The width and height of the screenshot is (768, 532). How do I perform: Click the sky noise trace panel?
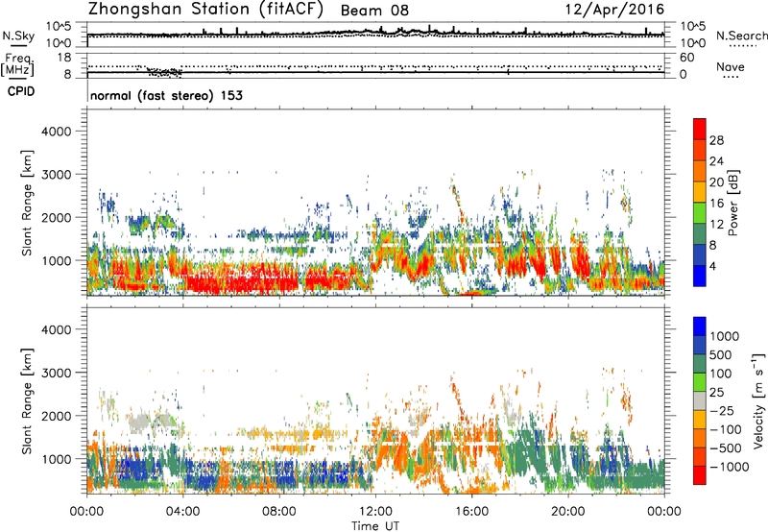375,35
